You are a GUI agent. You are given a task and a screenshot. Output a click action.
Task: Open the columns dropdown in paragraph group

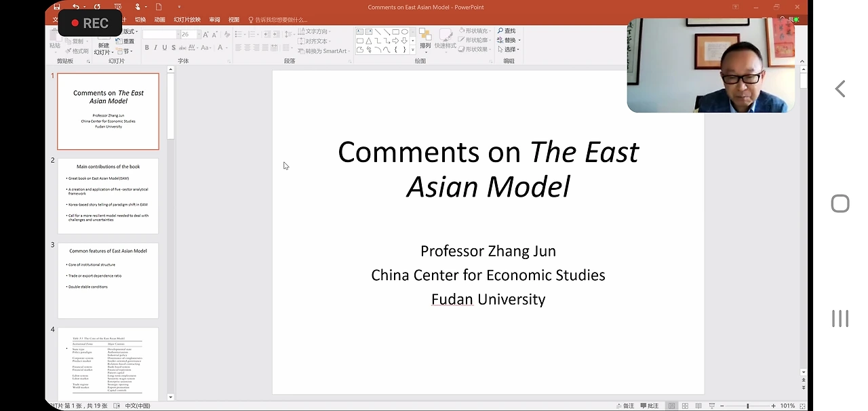286,47
